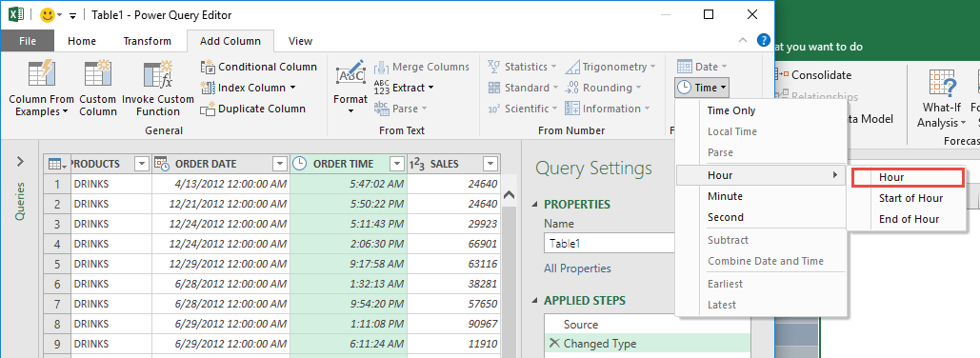Collapse the PROPERTIES section

point(535,205)
